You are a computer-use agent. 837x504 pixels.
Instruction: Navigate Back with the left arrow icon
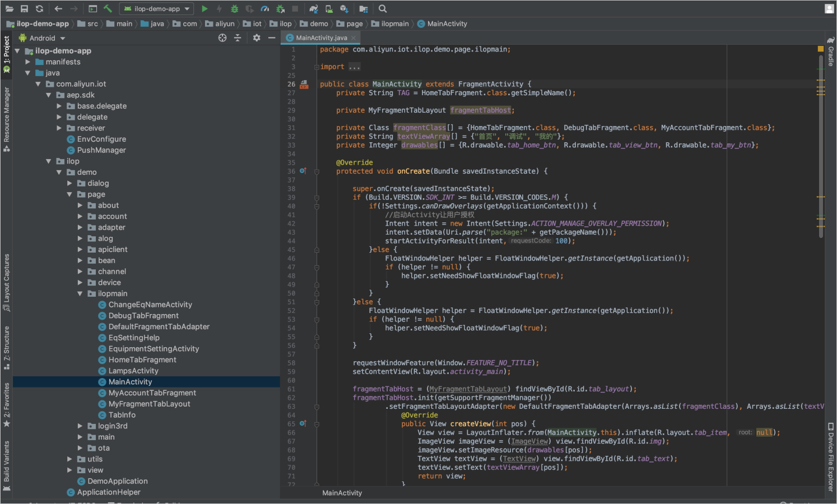click(58, 8)
